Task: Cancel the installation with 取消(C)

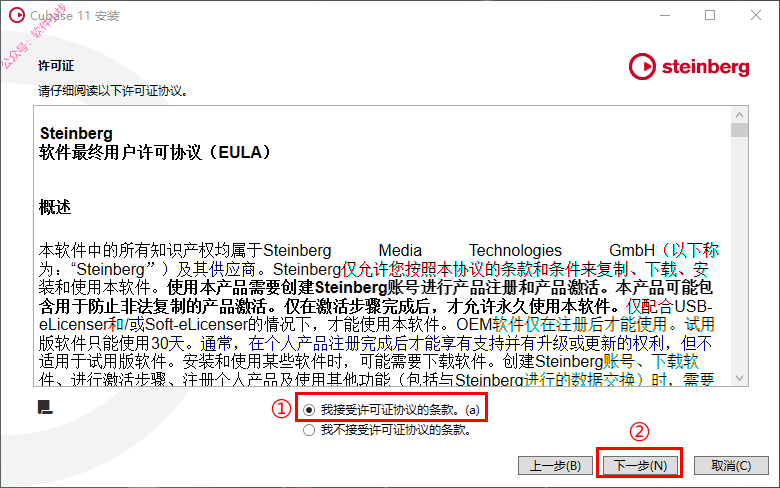Action: (x=731, y=466)
